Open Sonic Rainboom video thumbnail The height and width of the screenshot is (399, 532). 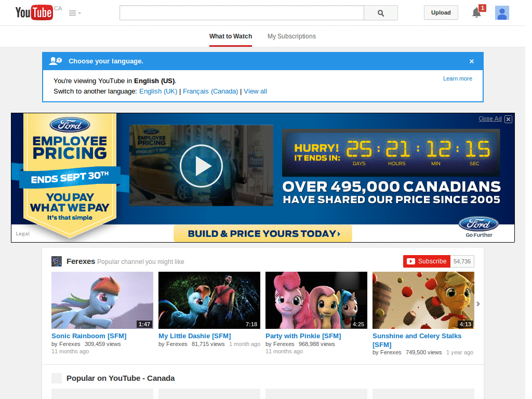pyautogui.click(x=102, y=300)
